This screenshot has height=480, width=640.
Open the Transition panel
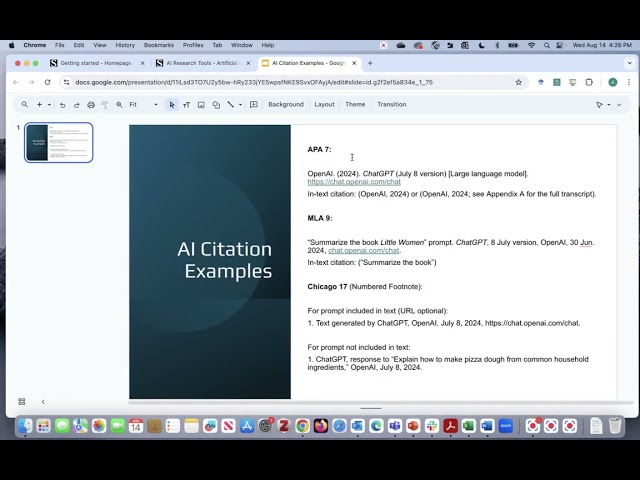391,104
